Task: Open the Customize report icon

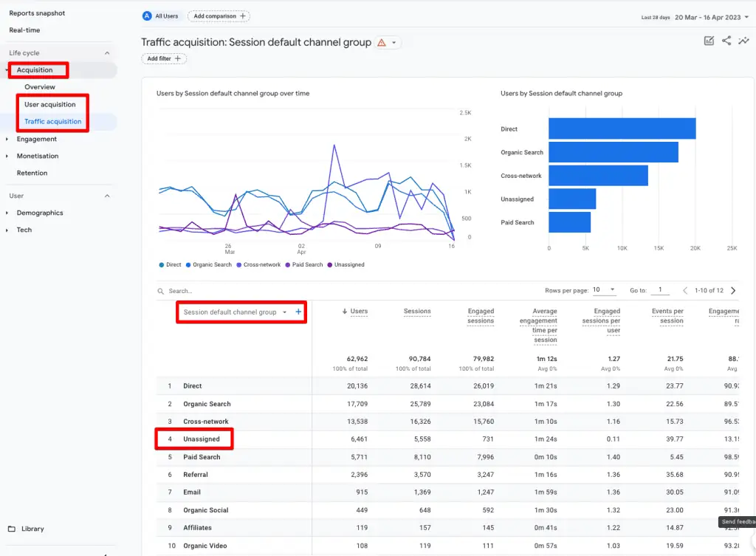Action: pyautogui.click(x=709, y=41)
